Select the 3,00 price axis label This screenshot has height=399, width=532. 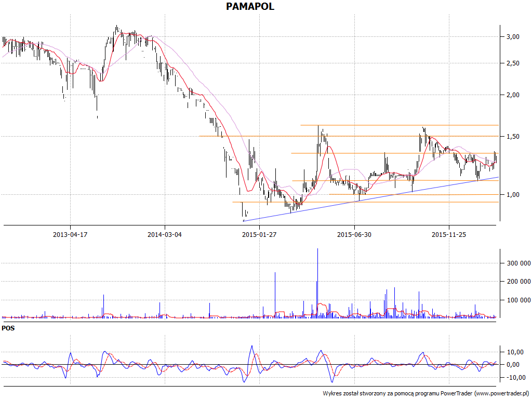pos(513,37)
